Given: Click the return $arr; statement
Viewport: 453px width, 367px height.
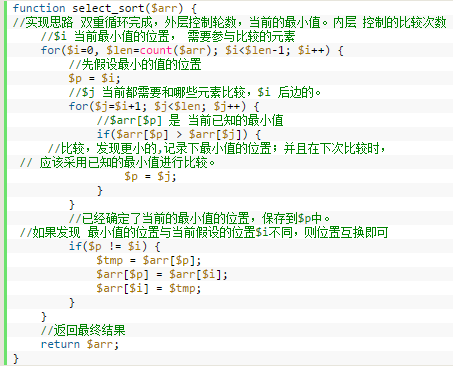Looking at the screenshot, I should point(80,344).
